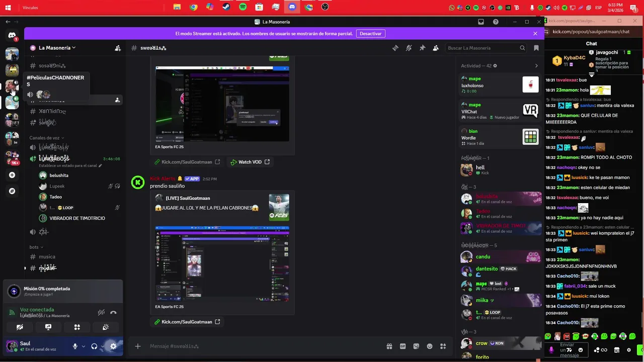This screenshot has width=644, height=362.
Task: Open Discord direct messages home icon
Action: click(x=12, y=36)
